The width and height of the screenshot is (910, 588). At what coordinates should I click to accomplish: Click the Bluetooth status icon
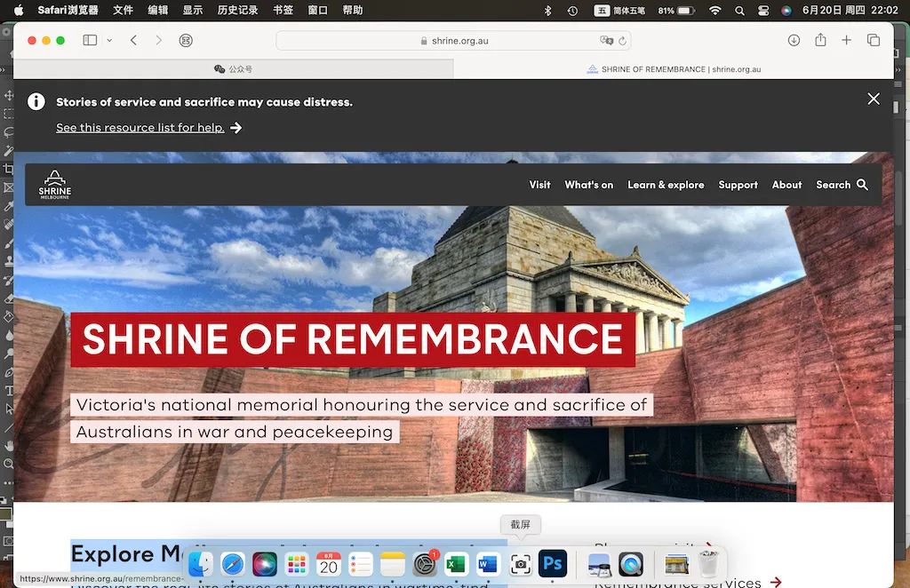click(x=547, y=11)
